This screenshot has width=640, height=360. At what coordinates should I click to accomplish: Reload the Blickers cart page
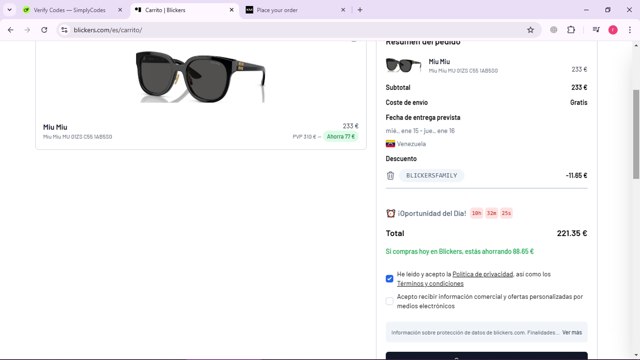[x=44, y=30]
